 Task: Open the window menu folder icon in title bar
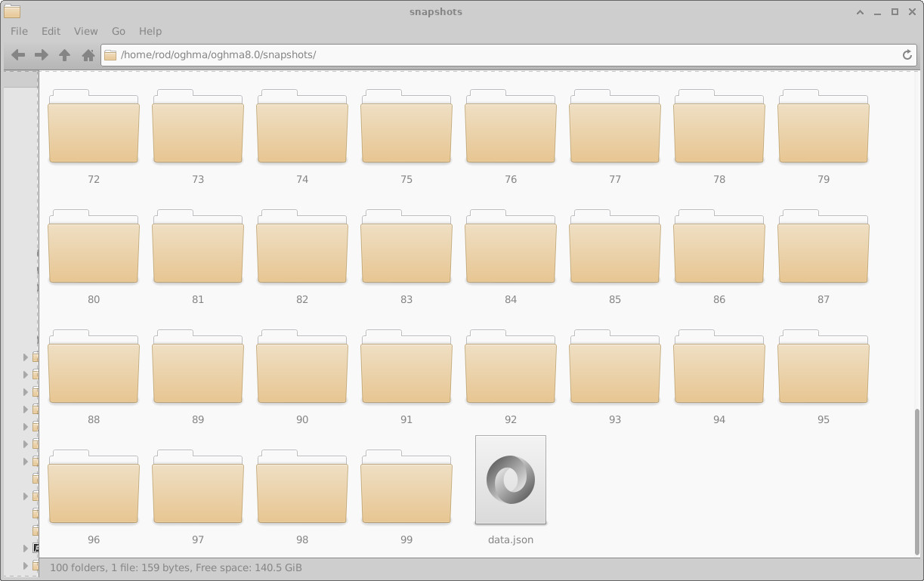(12, 11)
